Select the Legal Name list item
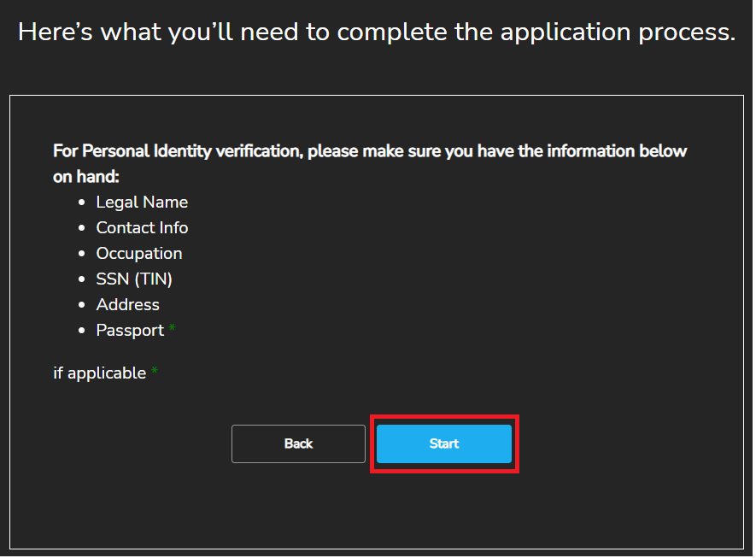 pos(142,203)
